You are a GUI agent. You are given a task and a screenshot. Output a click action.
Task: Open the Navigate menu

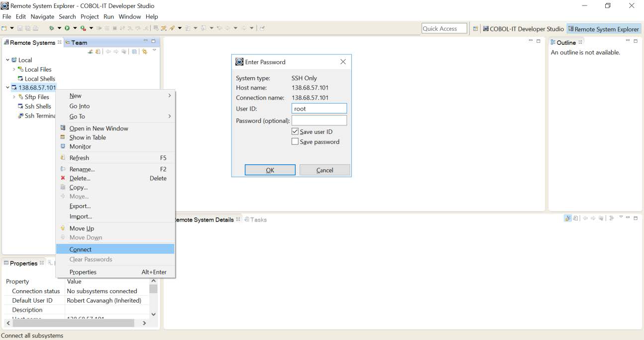coord(42,16)
